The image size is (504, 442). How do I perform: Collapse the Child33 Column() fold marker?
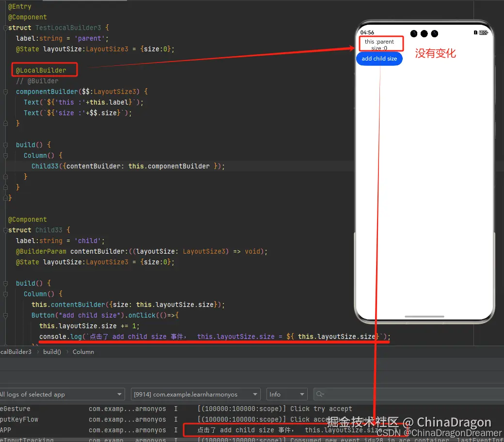[x=5, y=294]
